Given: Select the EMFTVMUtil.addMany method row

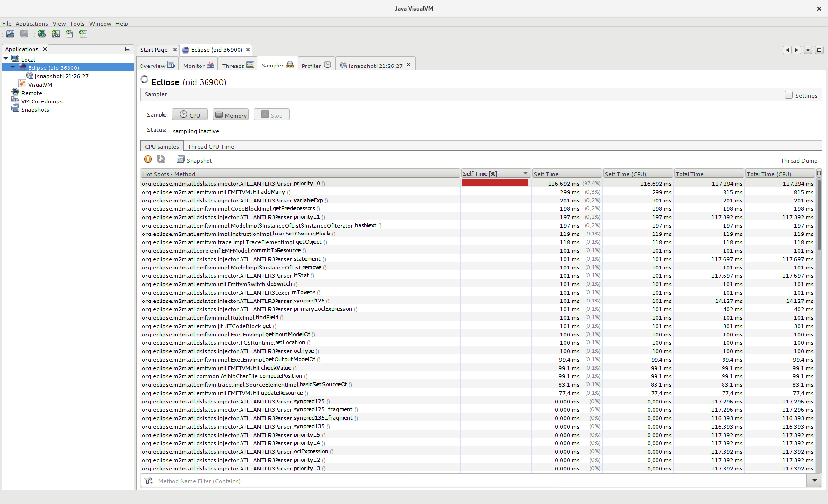Looking at the screenshot, I should [478, 192].
